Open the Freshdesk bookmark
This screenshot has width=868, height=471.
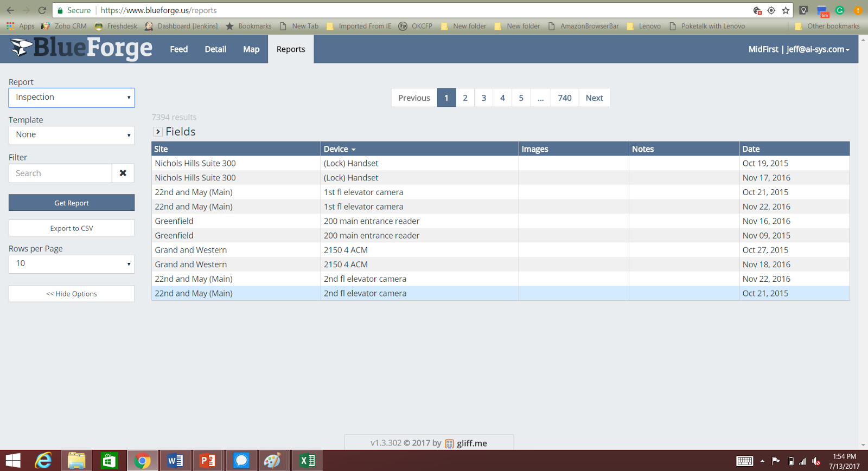(116, 26)
